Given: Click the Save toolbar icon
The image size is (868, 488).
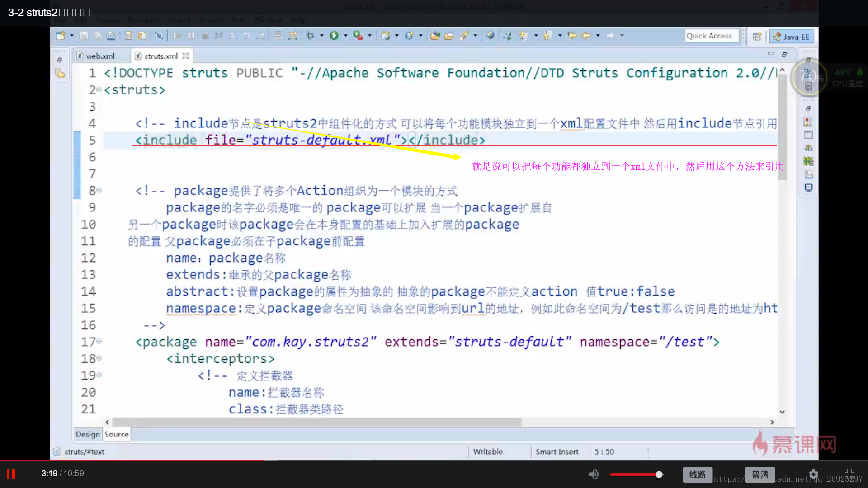Looking at the screenshot, I should coord(84,36).
